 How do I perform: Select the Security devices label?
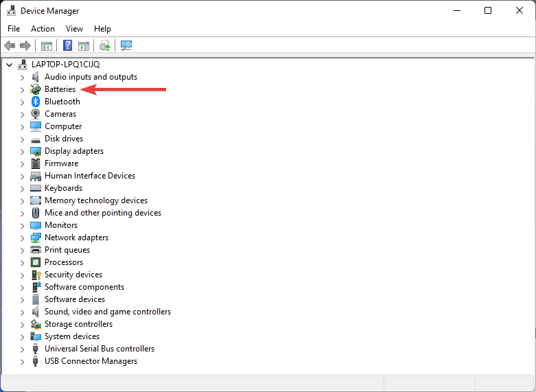coord(73,275)
